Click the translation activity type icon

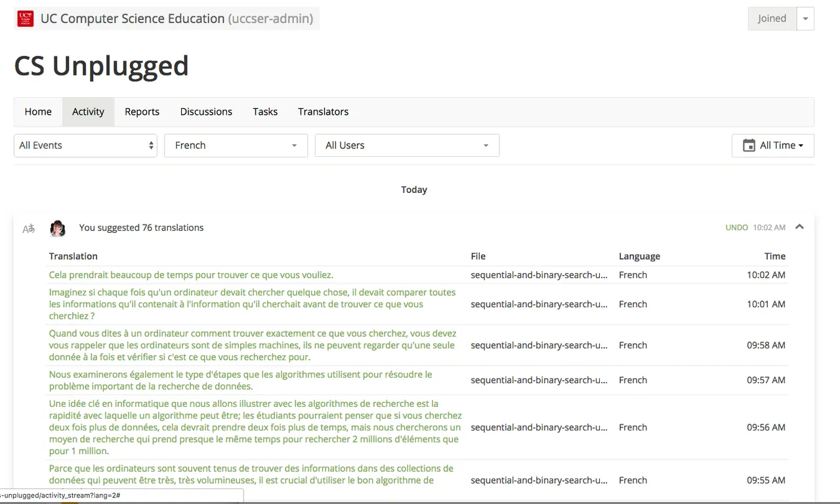(x=29, y=228)
